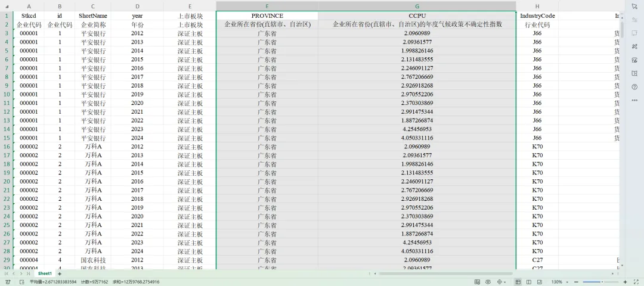The height and width of the screenshot is (286, 644).
Task: Click the select-all corner triangle
Action: [7, 6]
